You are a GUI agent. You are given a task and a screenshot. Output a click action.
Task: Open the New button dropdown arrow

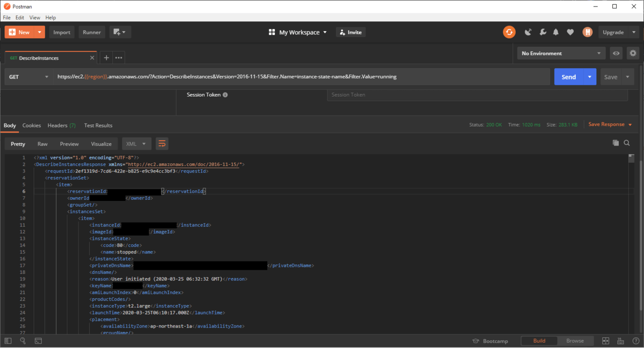click(40, 32)
